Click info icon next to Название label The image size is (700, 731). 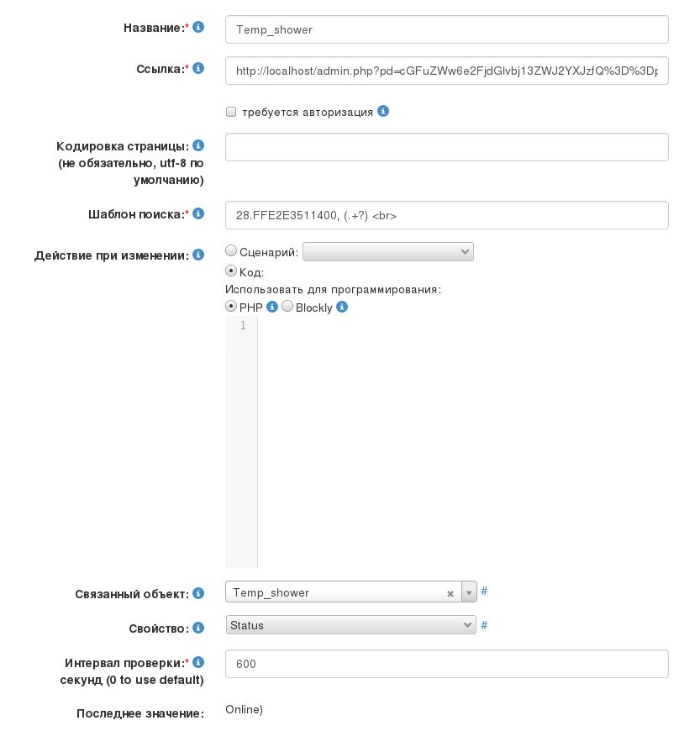[x=199, y=28]
